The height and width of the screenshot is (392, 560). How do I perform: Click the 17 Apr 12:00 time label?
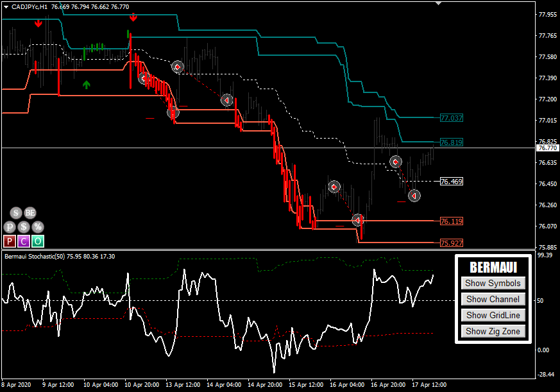tap(429, 385)
